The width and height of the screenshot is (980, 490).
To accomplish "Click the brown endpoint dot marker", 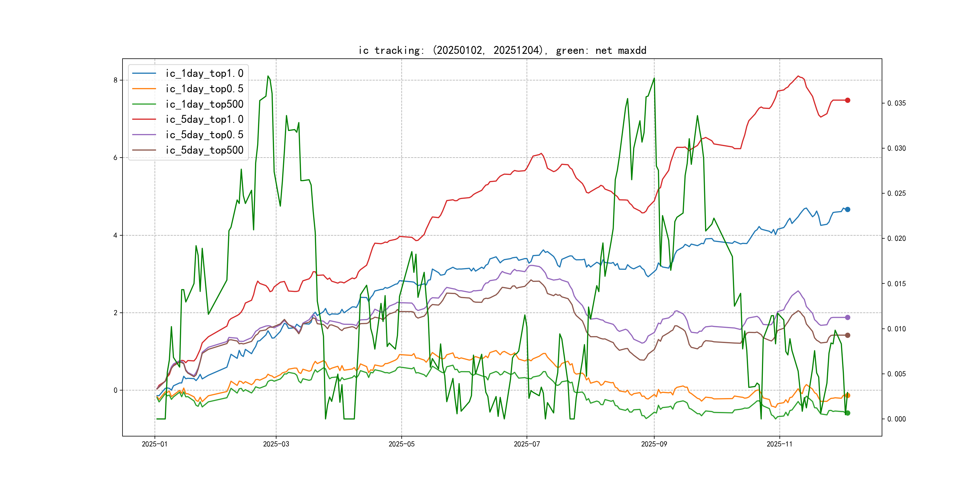I will [848, 335].
